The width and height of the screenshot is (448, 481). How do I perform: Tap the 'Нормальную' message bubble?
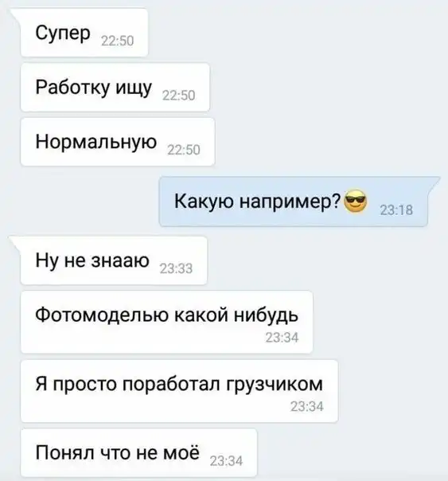(117, 142)
